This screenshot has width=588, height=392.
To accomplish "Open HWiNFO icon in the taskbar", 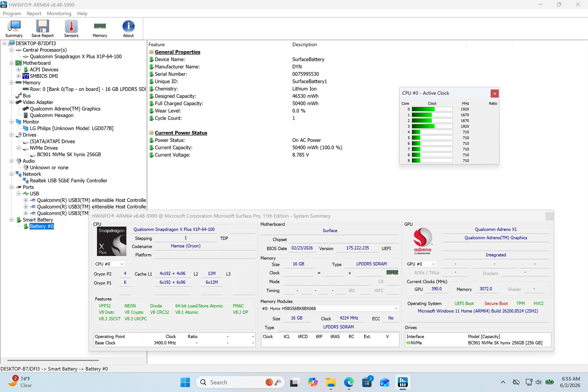I will coord(403,382).
